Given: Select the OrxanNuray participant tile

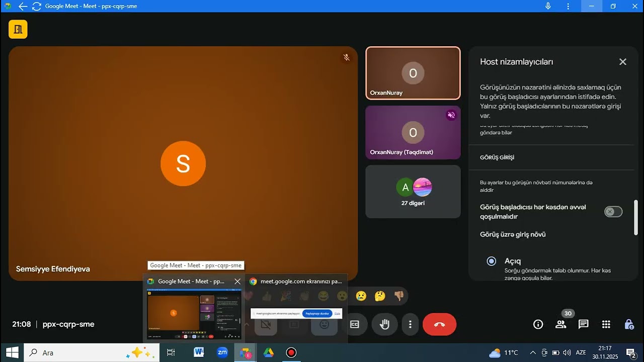Looking at the screenshot, I should 413,73.
